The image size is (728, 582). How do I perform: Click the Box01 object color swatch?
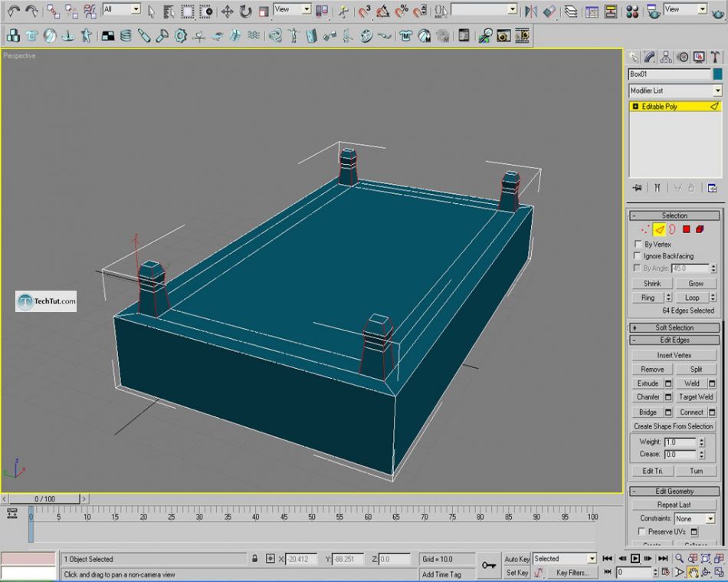(x=718, y=74)
